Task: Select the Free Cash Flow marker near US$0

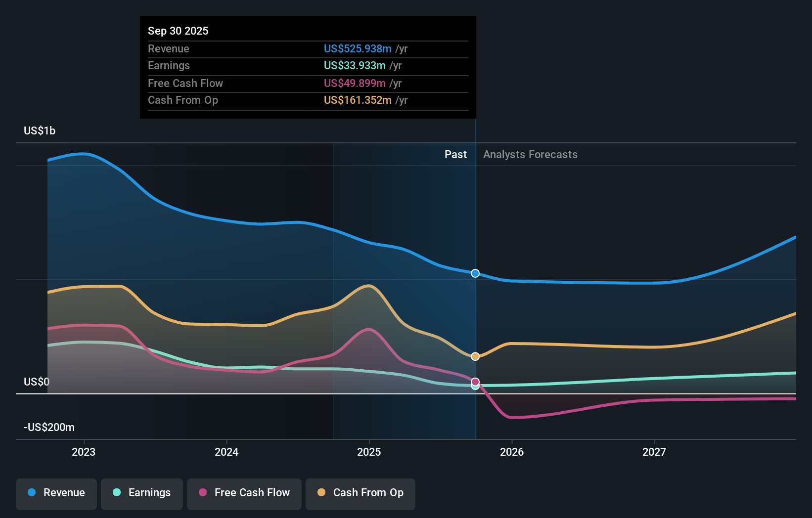Action: [475, 381]
